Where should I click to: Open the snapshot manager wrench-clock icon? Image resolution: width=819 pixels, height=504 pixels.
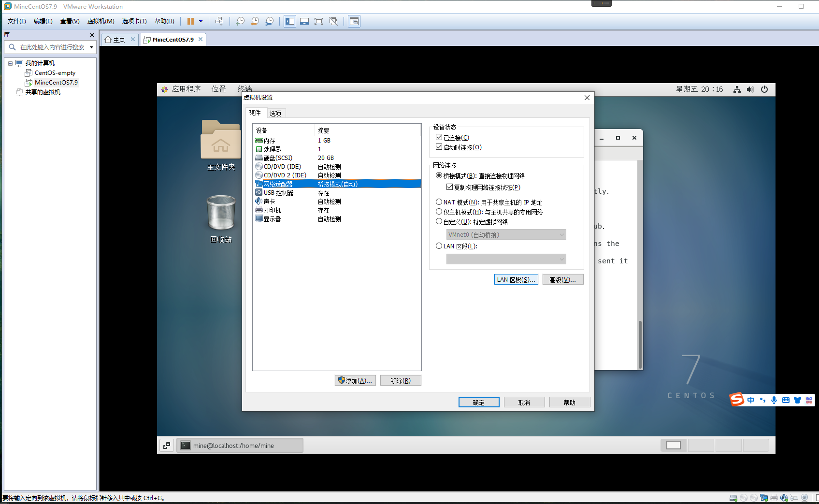[269, 21]
